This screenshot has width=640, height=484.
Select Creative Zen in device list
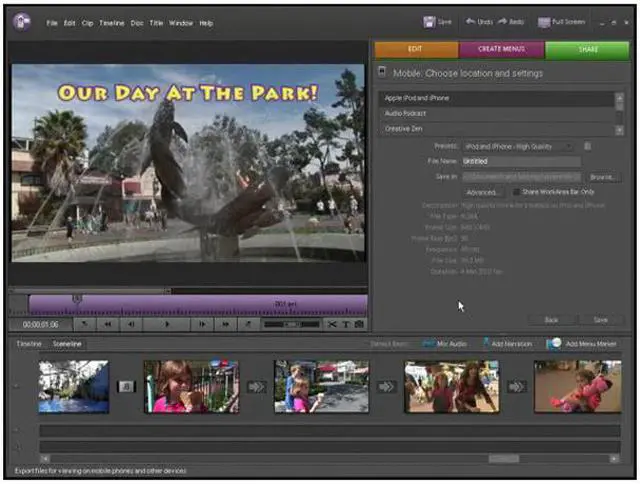tap(497, 129)
